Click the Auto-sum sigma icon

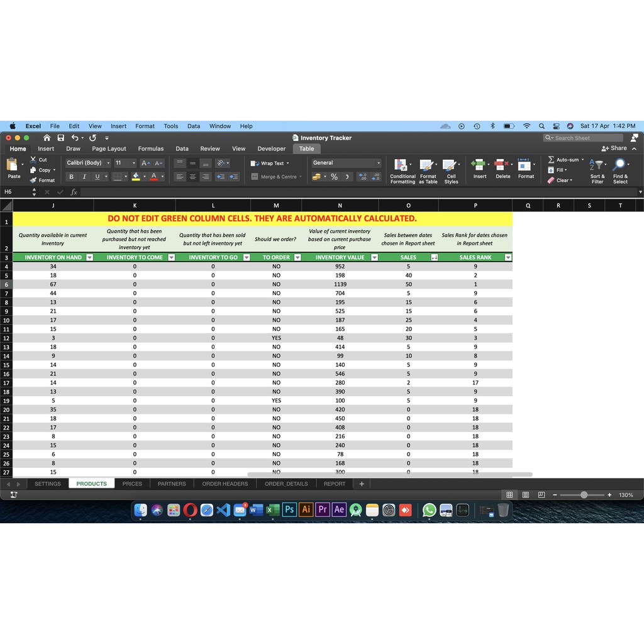click(552, 160)
